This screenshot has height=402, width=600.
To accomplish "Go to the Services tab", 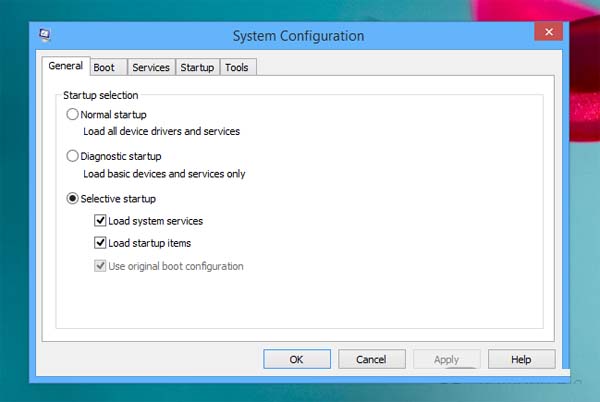I will coord(151,68).
